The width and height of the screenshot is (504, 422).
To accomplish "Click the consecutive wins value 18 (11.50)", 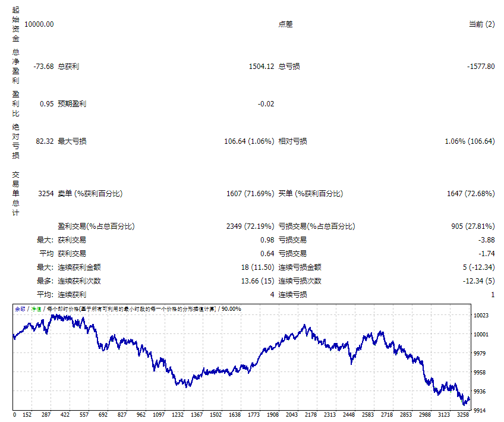I will click(257, 267).
